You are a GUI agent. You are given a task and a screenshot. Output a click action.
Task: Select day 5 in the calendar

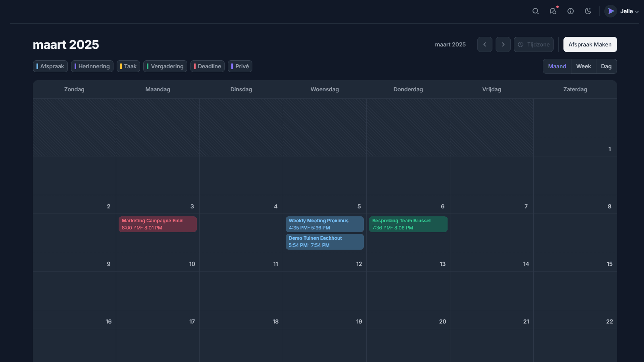(325, 185)
